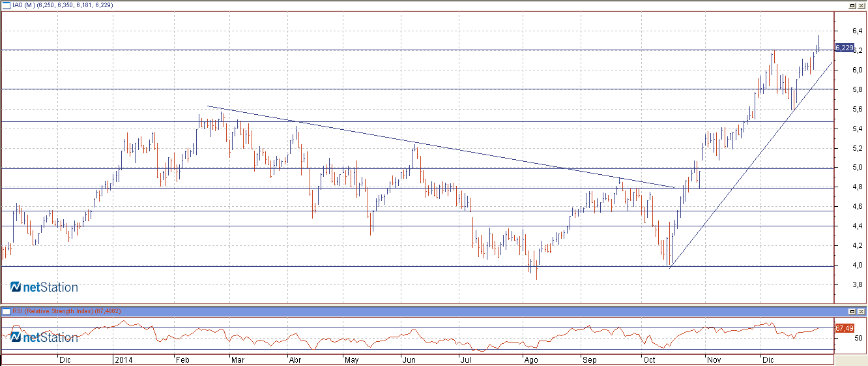Click the 5,4 price axis label
Viewport: 868px width, 366px height.
pyautogui.click(x=858, y=129)
